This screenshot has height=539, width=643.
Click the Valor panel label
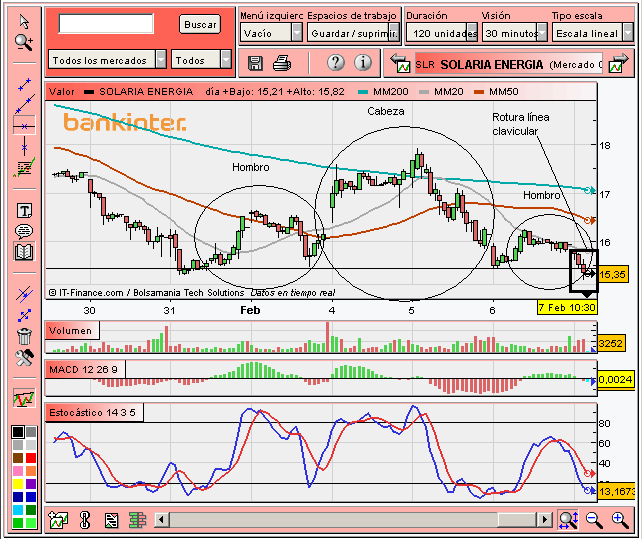pyautogui.click(x=62, y=91)
